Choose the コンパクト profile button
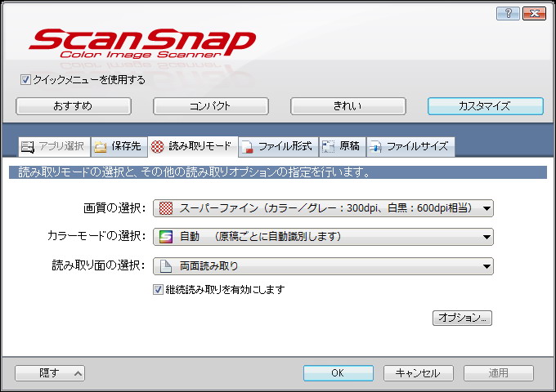Image resolution: width=556 pixels, height=392 pixels. (210, 106)
